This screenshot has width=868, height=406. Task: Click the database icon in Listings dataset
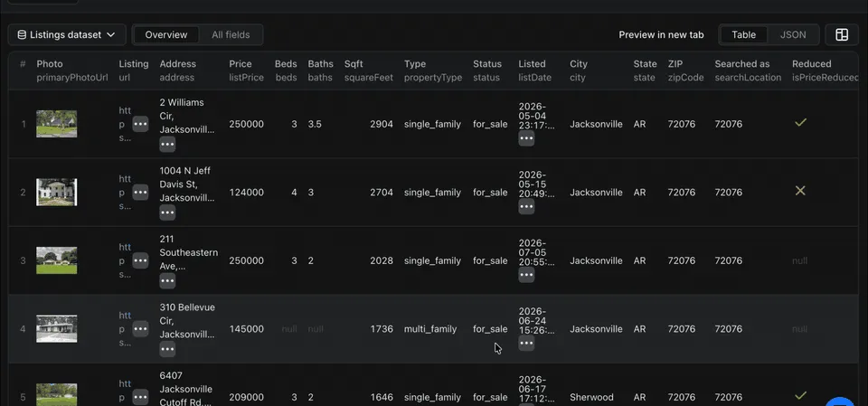(x=22, y=35)
